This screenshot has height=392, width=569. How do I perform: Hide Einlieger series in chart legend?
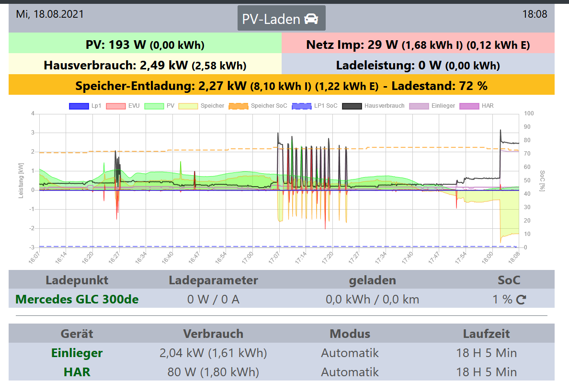click(x=420, y=106)
